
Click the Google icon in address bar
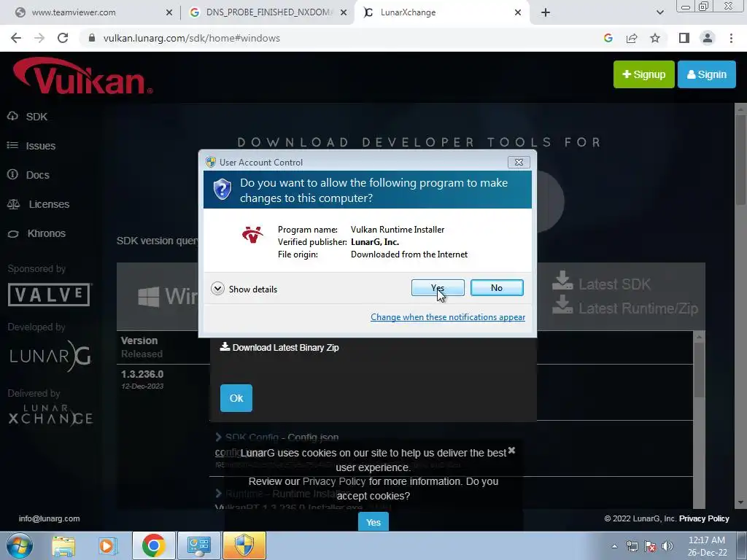608,38
